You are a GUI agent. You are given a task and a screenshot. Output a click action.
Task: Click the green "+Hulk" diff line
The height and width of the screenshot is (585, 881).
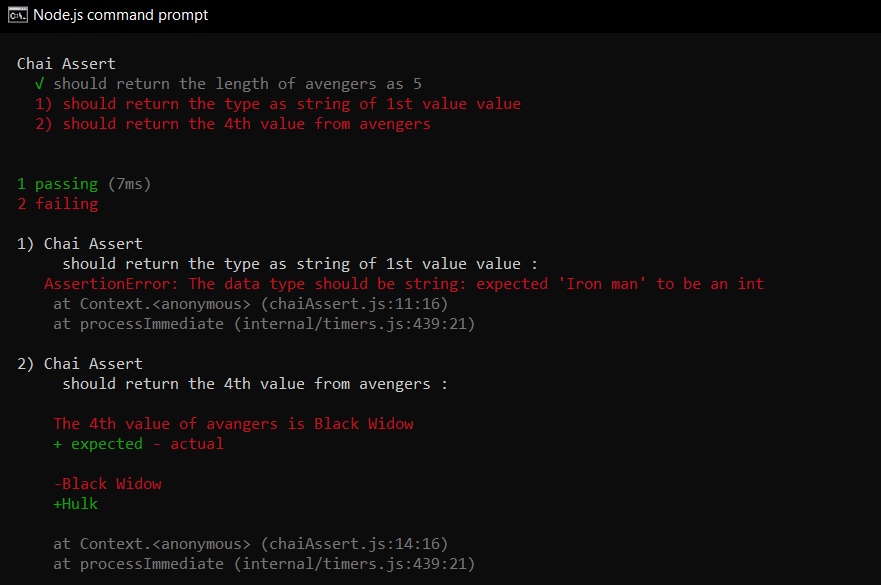(75, 504)
